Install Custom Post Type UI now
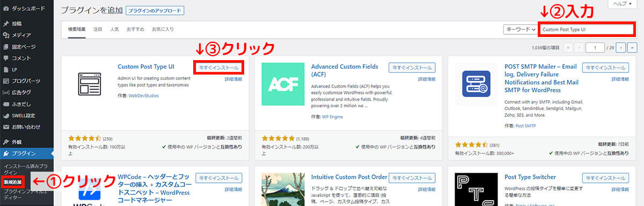Viewport: 644px width, 206px height. click(218, 68)
